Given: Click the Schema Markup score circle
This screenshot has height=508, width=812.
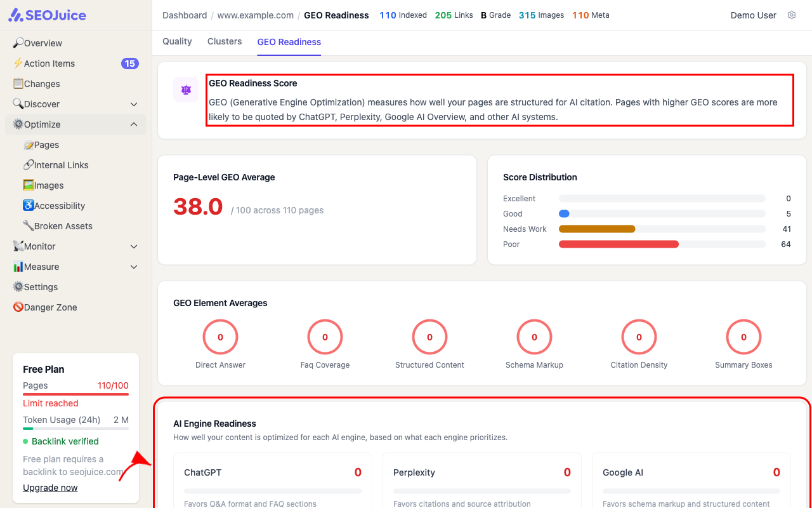Looking at the screenshot, I should 534,337.
